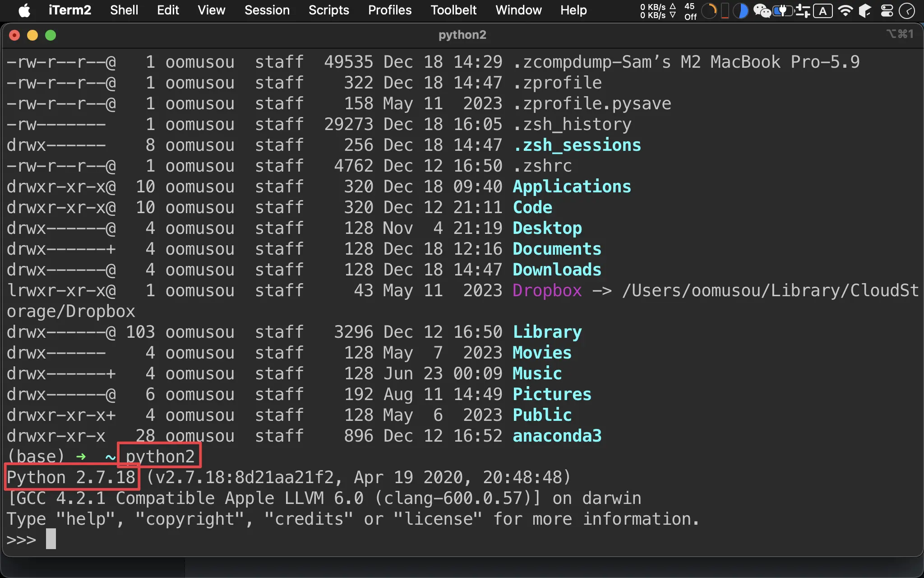Open the Scripts menu
Screen dimensions: 924x578
pos(329,10)
